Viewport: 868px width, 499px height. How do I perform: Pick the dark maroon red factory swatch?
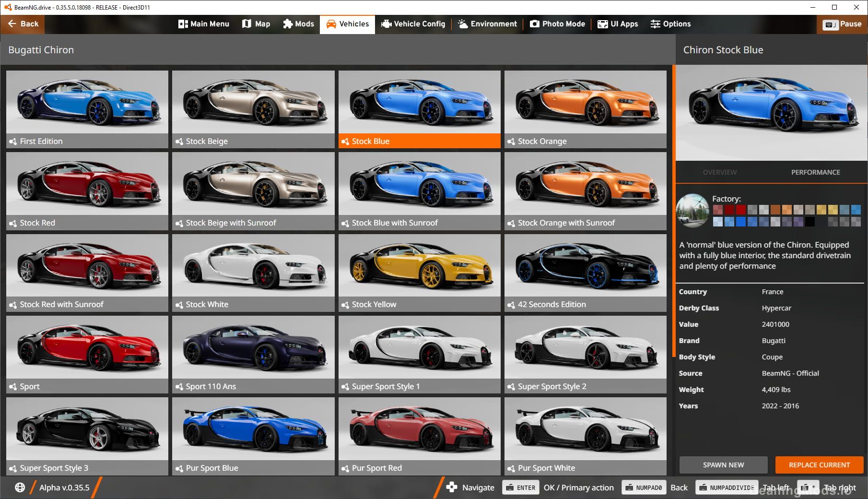point(729,210)
